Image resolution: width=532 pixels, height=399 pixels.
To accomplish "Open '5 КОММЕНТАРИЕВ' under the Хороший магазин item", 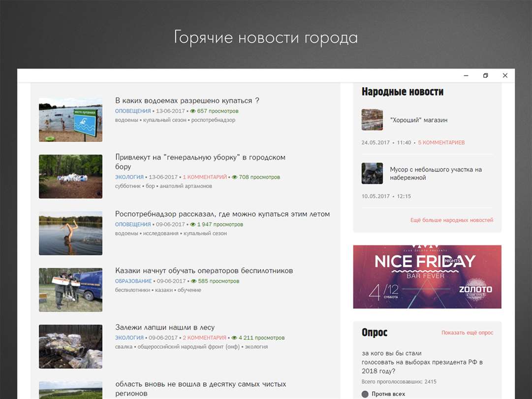I will coord(441,143).
